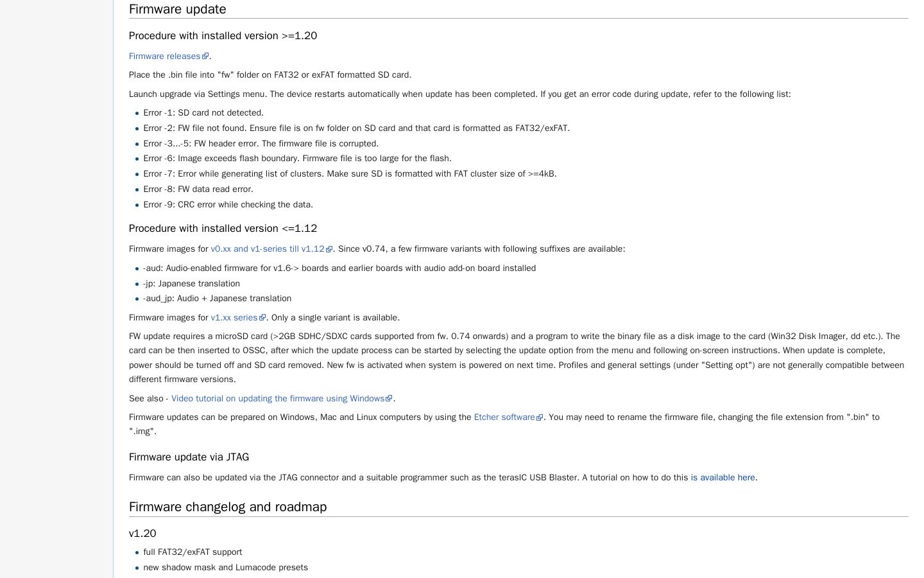924x578 pixels.
Task: Open the Etcher software link
Action: tap(504, 417)
